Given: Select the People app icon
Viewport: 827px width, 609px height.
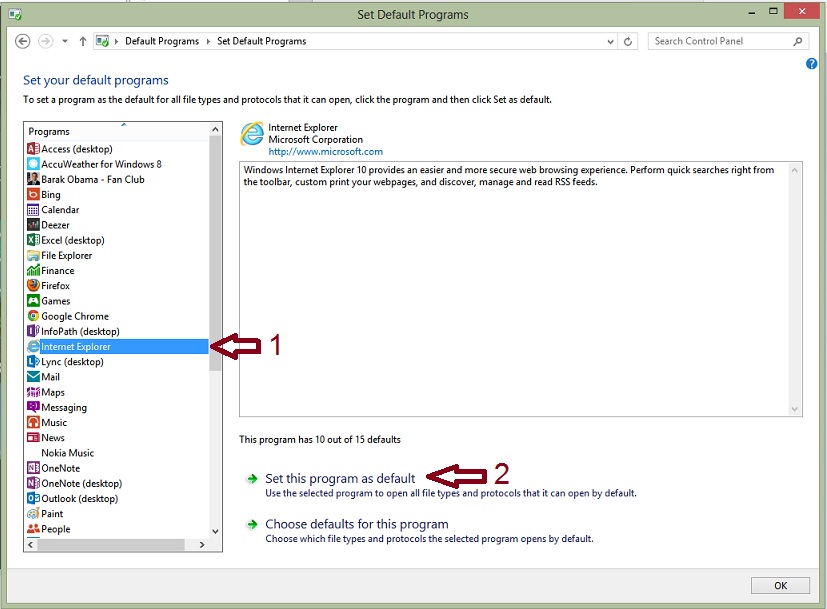Looking at the screenshot, I should pos(33,529).
